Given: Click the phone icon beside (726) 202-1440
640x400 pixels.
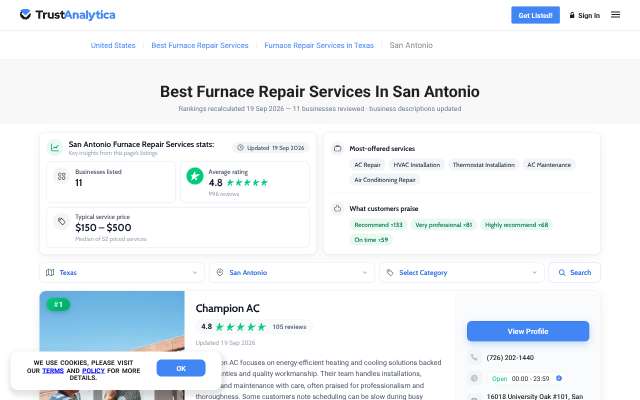Looking at the screenshot, I should tap(474, 357).
